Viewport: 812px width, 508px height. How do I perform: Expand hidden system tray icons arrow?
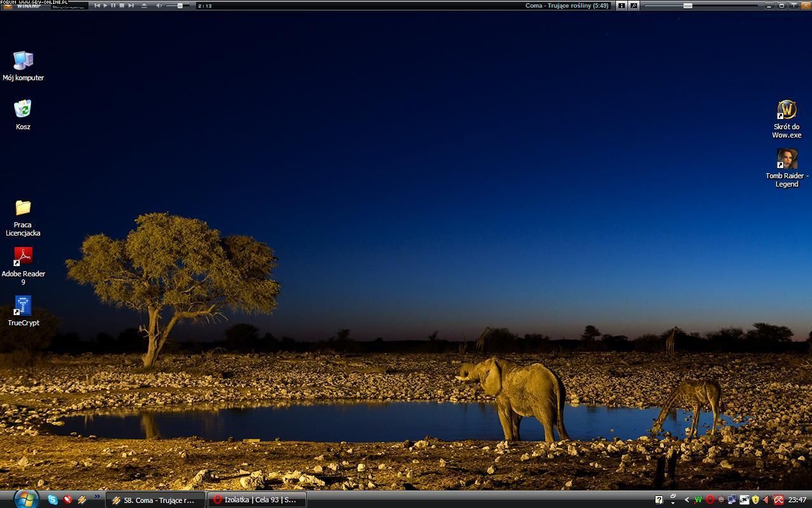click(687, 500)
